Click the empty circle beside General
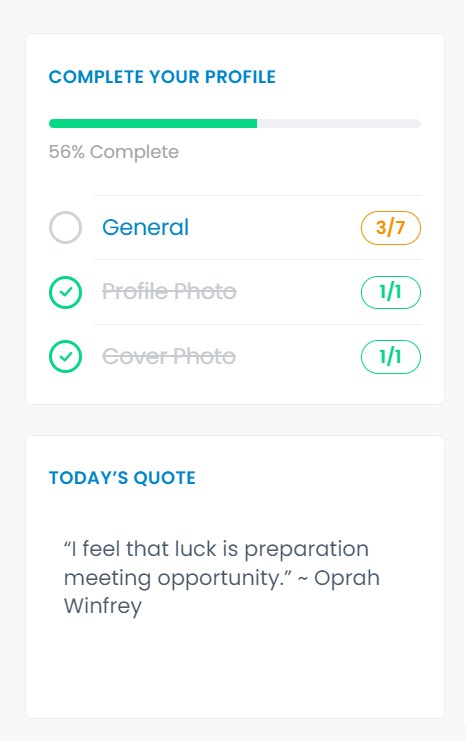This screenshot has height=741, width=466. [x=65, y=227]
